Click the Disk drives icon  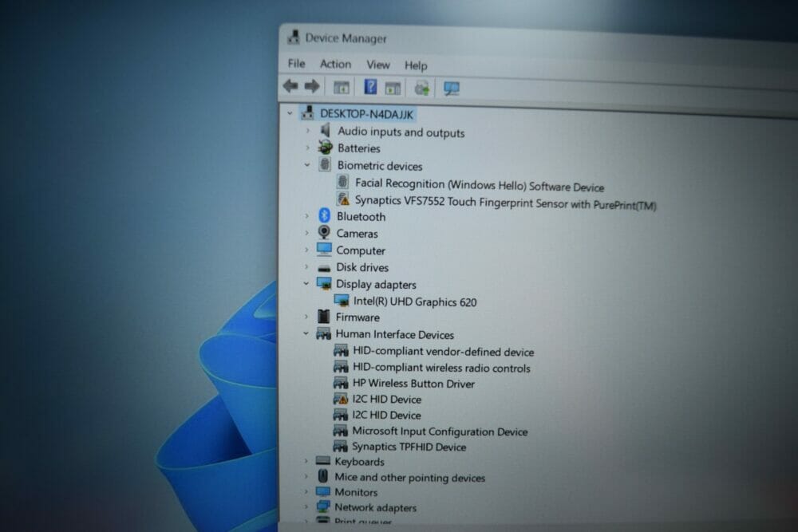[x=324, y=267]
